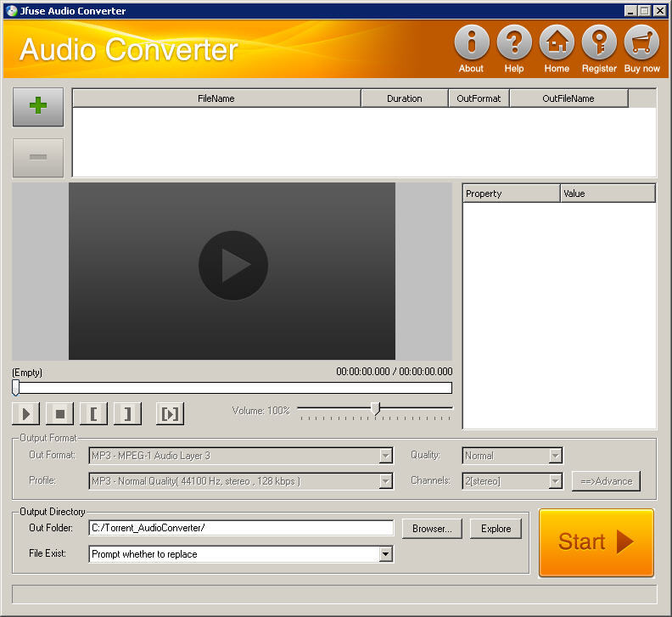Play the audio with play button
Viewport: 672px width, 617px height.
25,414
